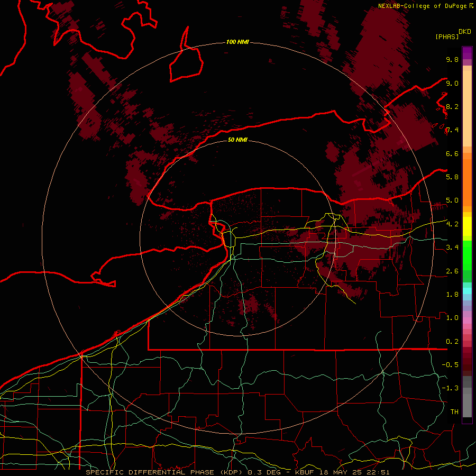Click the 0.2 value on color scale

(452, 342)
